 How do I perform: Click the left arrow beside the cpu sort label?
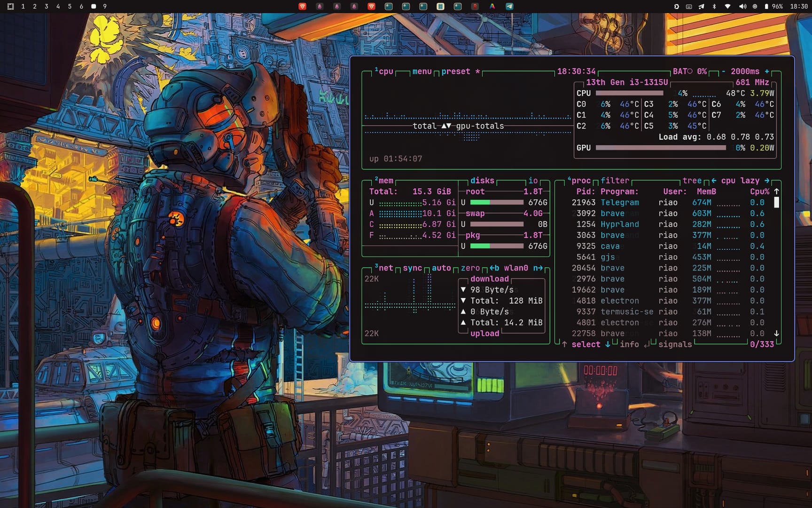[713, 181]
